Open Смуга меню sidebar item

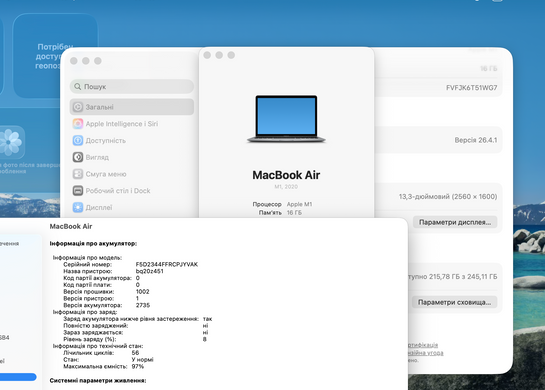[x=132, y=174]
